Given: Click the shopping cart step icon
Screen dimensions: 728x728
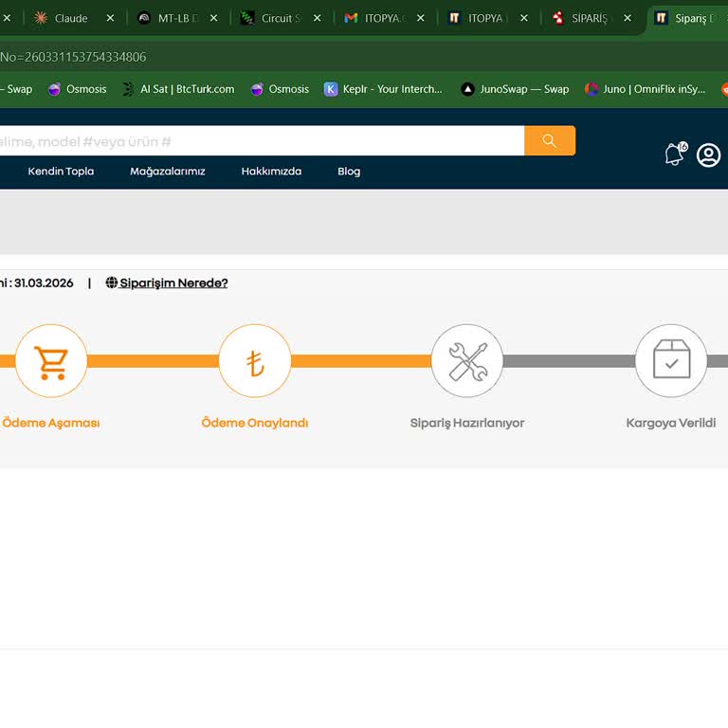Looking at the screenshot, I should (51, 361).
